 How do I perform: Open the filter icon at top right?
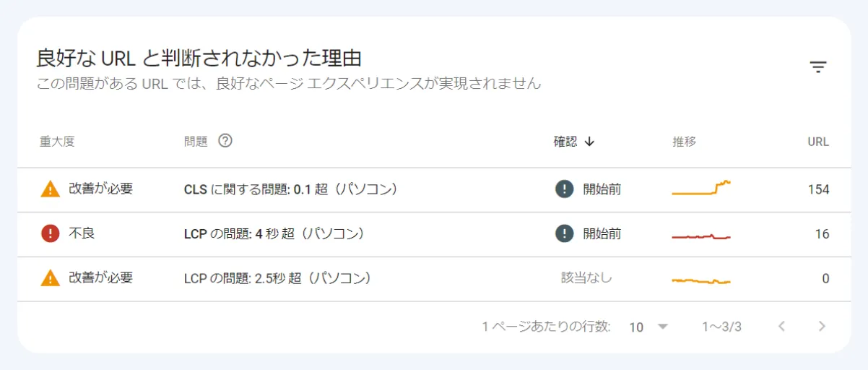tap(817, 67)
